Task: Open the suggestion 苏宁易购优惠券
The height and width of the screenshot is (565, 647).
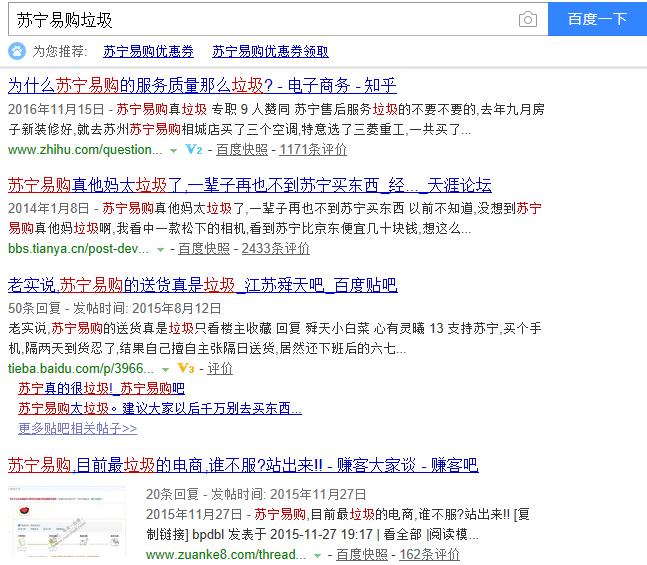Action: [148, 52]
